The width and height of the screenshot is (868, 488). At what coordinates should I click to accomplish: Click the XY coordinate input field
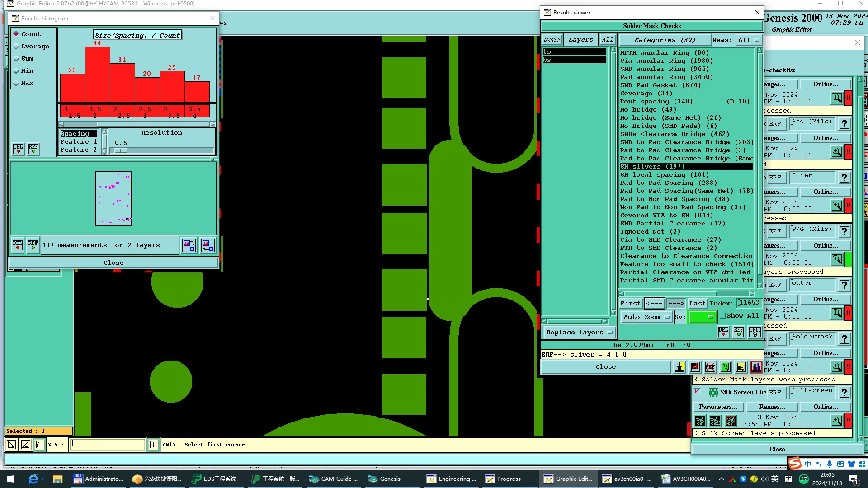[108, 445]
